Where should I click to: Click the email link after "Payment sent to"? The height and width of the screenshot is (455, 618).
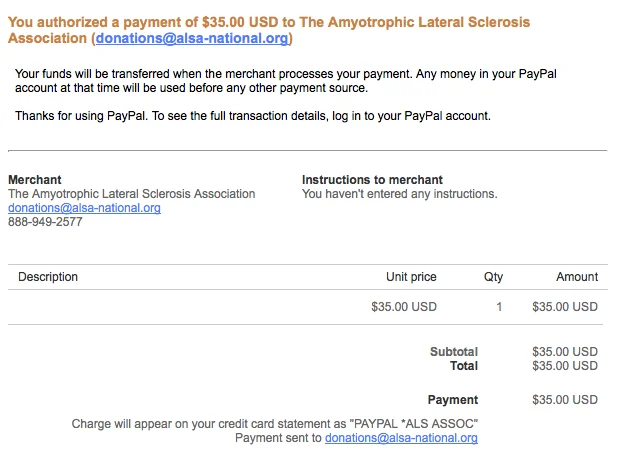401,438
